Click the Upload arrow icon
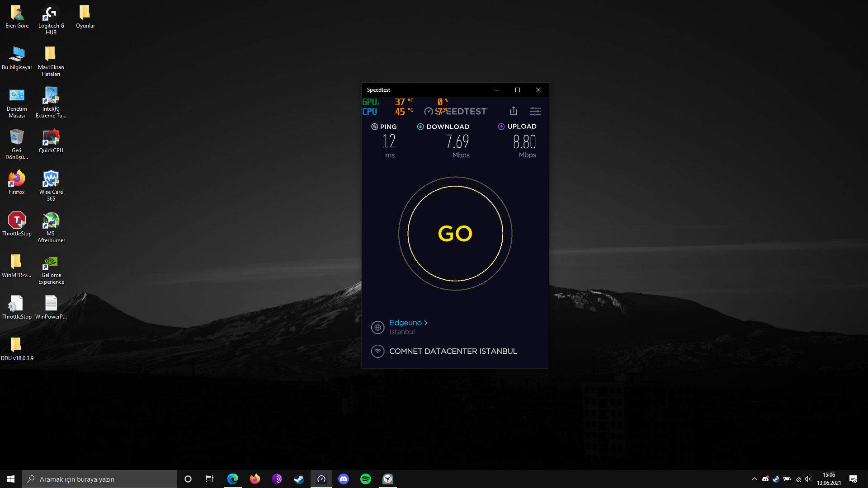The image size is (868, 488). pos(501,127)
